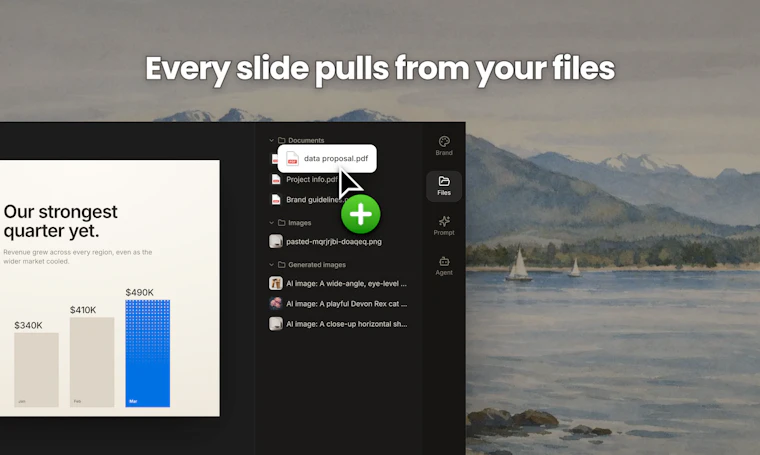Open the Agent robot icon
The height and width of the screenshot is (455, 760).
click(x=444, y=262)
